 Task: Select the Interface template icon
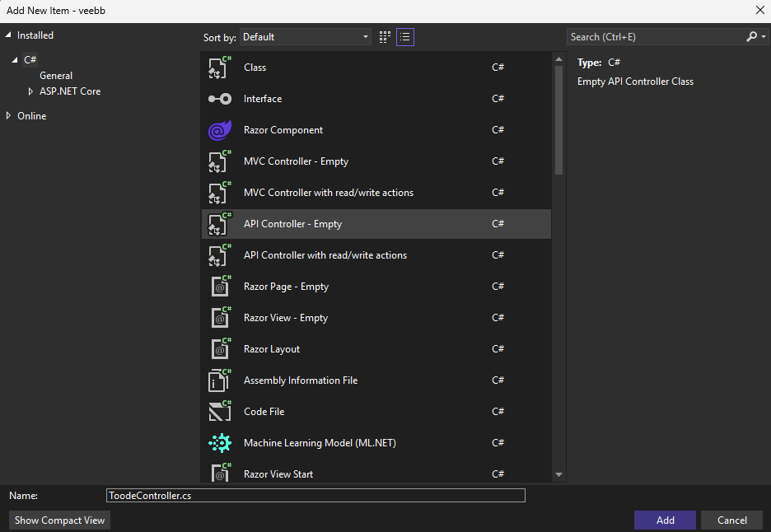[219, 99]
